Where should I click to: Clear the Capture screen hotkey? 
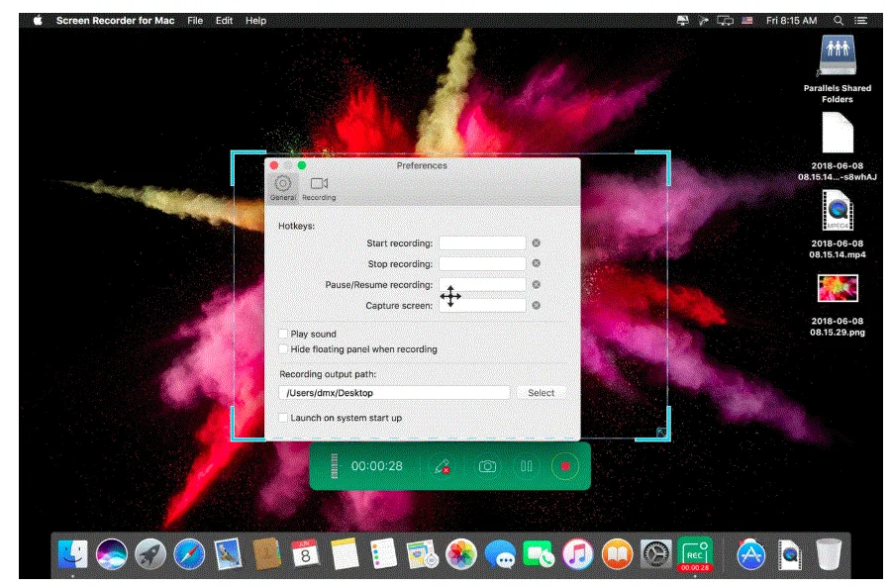point(536,306)
